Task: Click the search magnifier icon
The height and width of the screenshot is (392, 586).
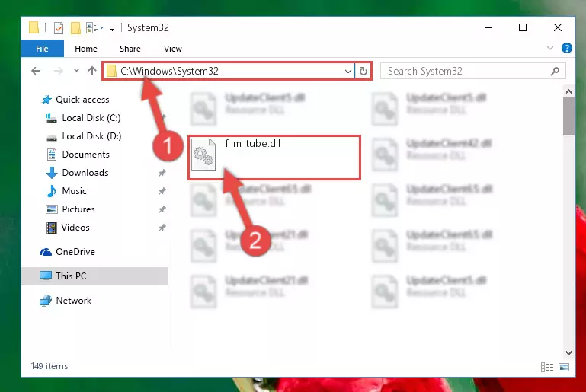Action: coord(555,71)
